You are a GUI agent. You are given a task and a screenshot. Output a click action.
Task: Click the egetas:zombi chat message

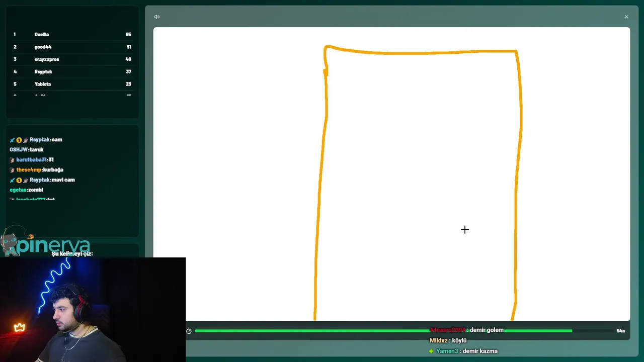(26, 190)
